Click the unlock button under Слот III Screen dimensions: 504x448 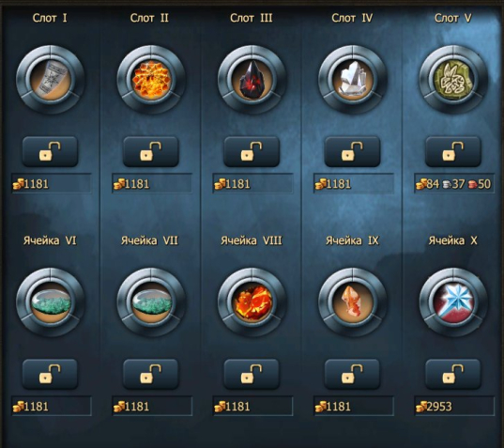tap(252, 151)
